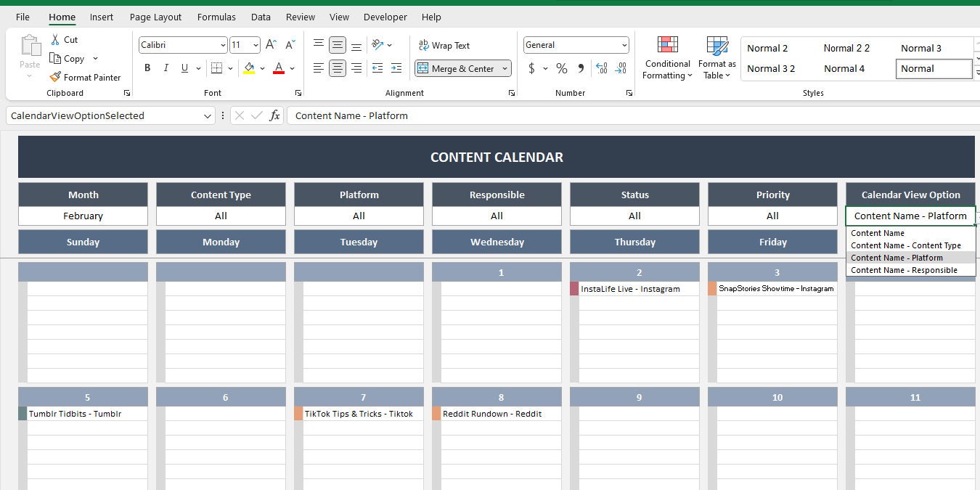The height and width of the screenshot is (490, 980).
Task: Toggle underline formatting
Action: tap(185, 68)
